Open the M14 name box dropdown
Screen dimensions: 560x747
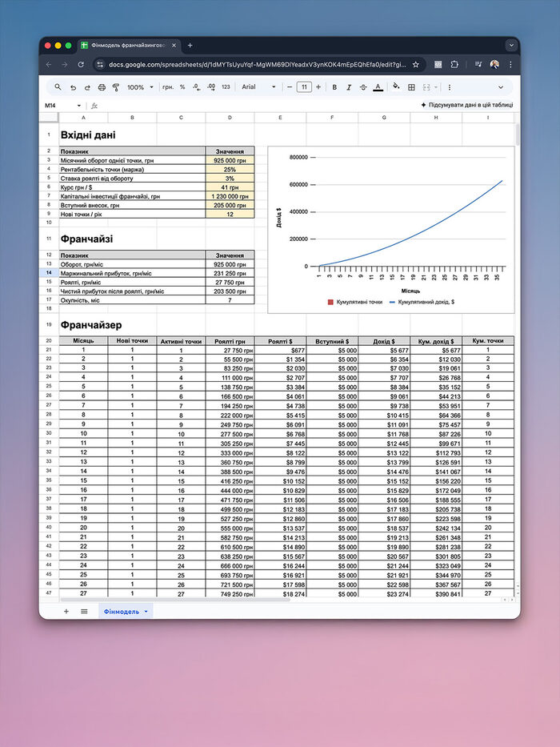(79, 106)
